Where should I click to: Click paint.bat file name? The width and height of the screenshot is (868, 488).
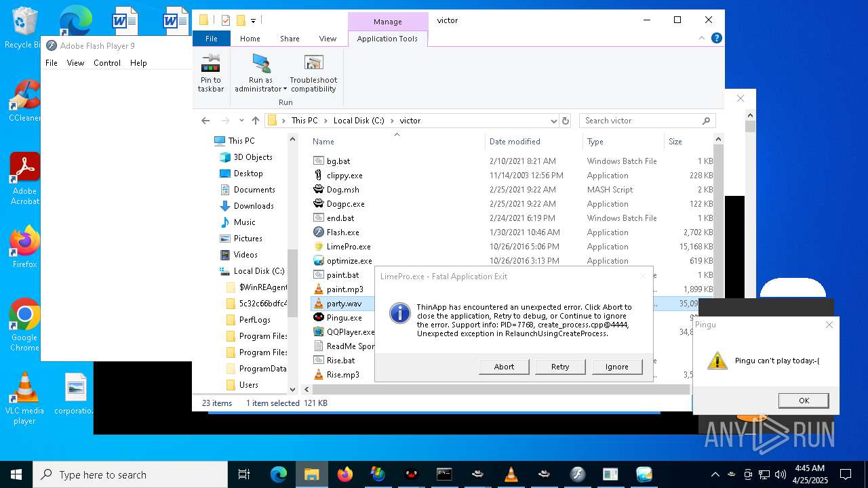(x=342, y=275)
